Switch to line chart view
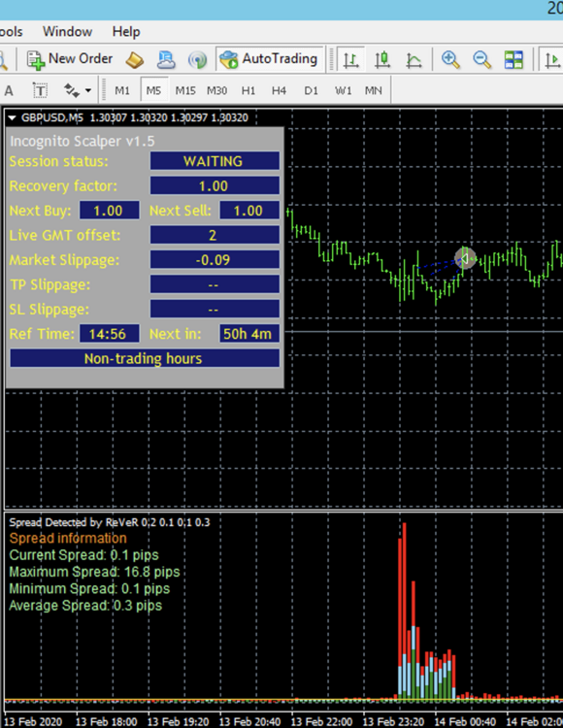 (414, 59)
